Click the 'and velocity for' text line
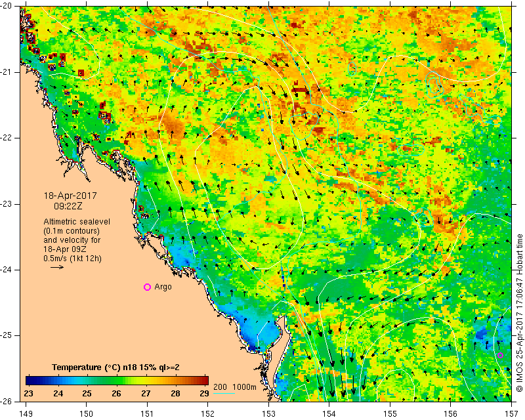Viewport: 525px width, 420px height. [x=72, y=240]
